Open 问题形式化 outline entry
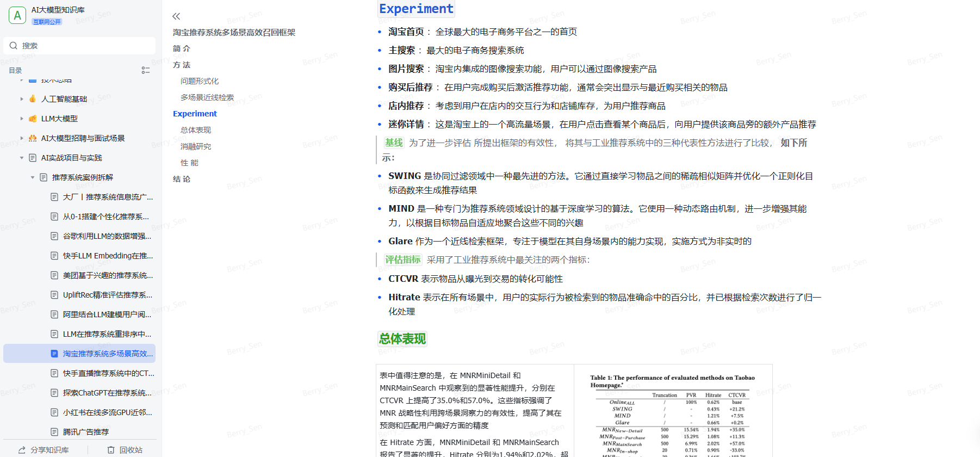 pos(200,81)
